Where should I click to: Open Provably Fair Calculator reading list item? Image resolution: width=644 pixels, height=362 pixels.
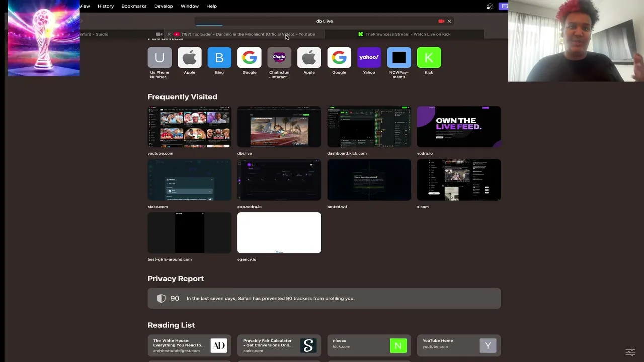point(279,345)
